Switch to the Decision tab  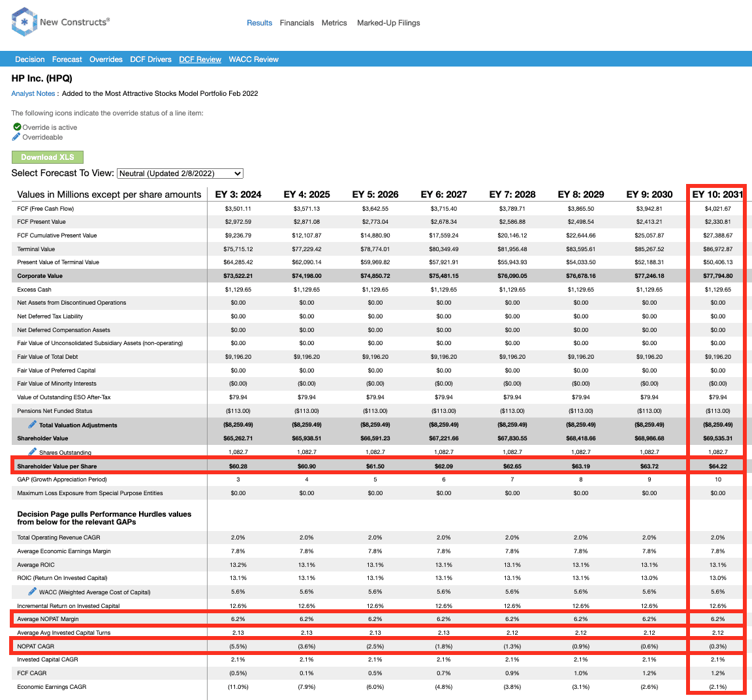pos(30,59)
